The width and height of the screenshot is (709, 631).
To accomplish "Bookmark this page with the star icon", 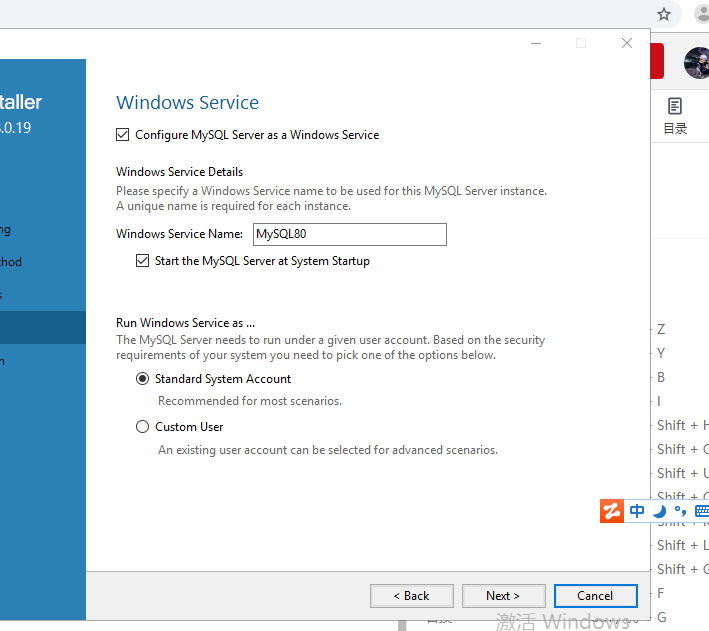I will pos(664,14).
